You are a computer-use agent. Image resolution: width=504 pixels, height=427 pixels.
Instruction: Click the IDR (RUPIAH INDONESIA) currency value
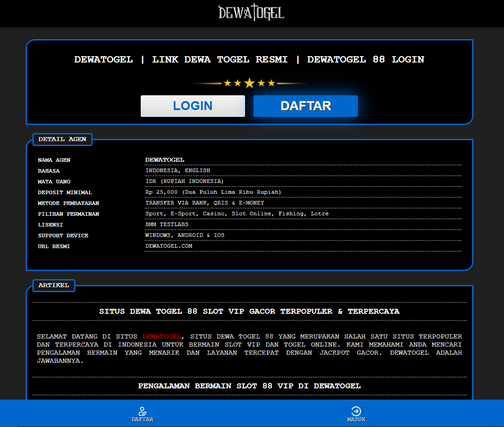(x=184, y=182)
